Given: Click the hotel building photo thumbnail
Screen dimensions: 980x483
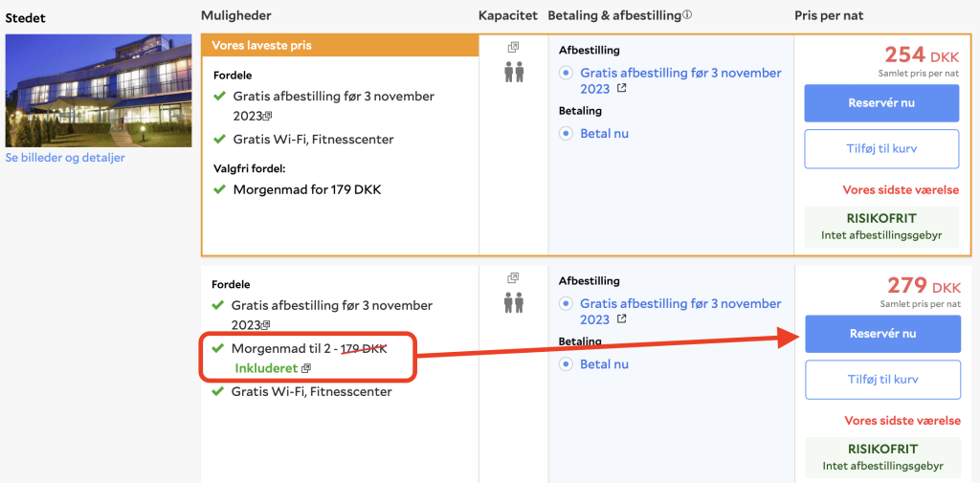Looking at the screenshot, I should pyautogui.click(x=99, y=91).
